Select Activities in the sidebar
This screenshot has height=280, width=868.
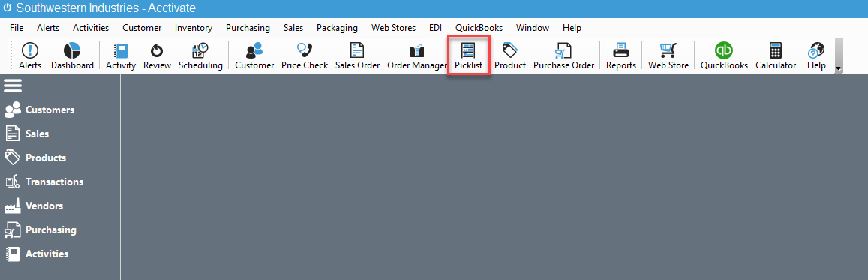coord(37,254)
